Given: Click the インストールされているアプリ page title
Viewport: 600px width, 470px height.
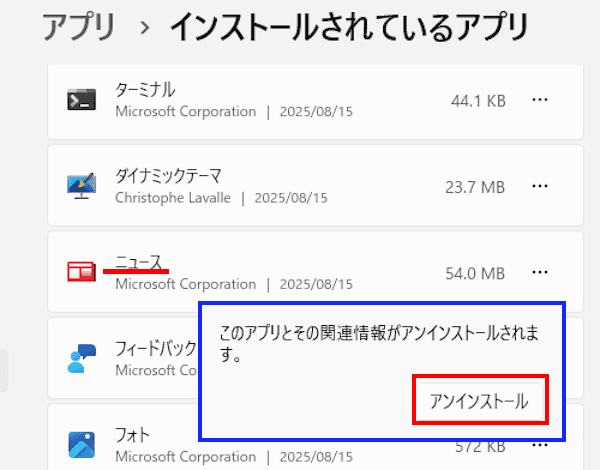Looking at the screenshot, I should 349,27.
